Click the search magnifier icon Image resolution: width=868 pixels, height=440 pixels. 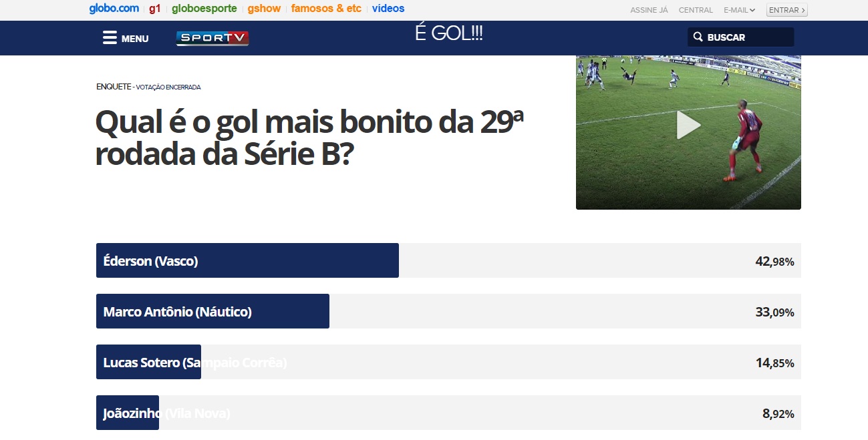[x=698, y=37]
